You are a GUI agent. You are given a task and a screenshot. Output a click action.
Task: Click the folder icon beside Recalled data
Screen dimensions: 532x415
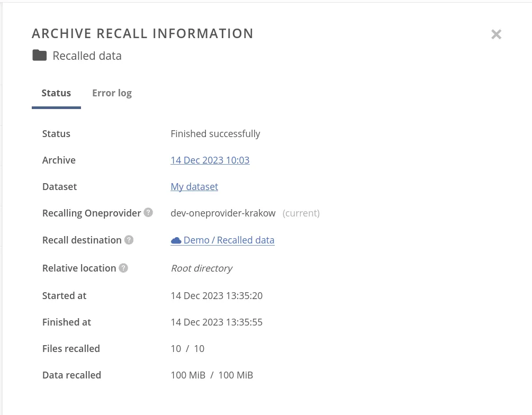(40, 56)
